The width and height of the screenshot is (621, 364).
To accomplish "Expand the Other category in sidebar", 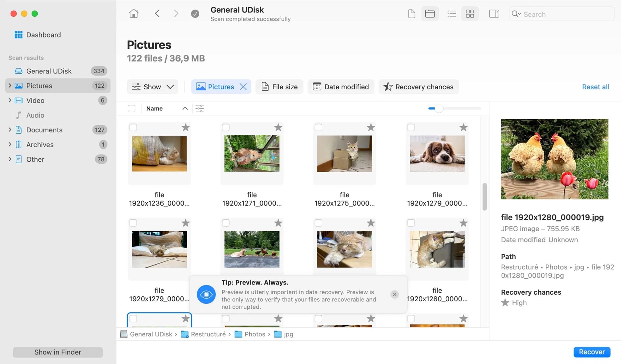I will 10,159.
